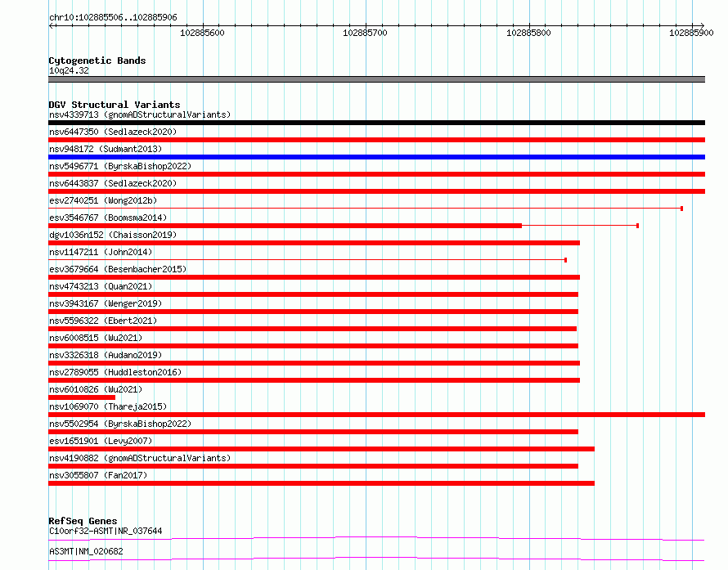This screenshot has height=570, width=728.
Task: Click the nsv3326318 (Audano2019) label
Action: pyautogui.click(x=106, y=355)
